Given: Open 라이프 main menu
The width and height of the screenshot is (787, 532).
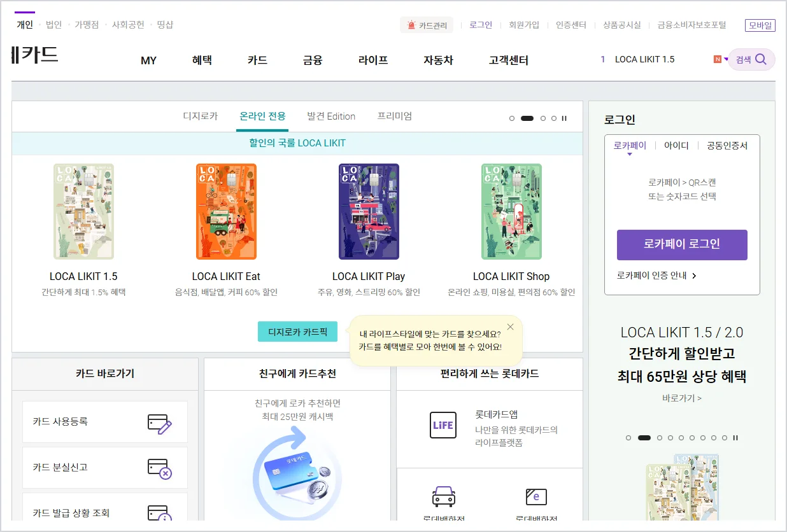Looking at the screenshot, I should (373, 60).
